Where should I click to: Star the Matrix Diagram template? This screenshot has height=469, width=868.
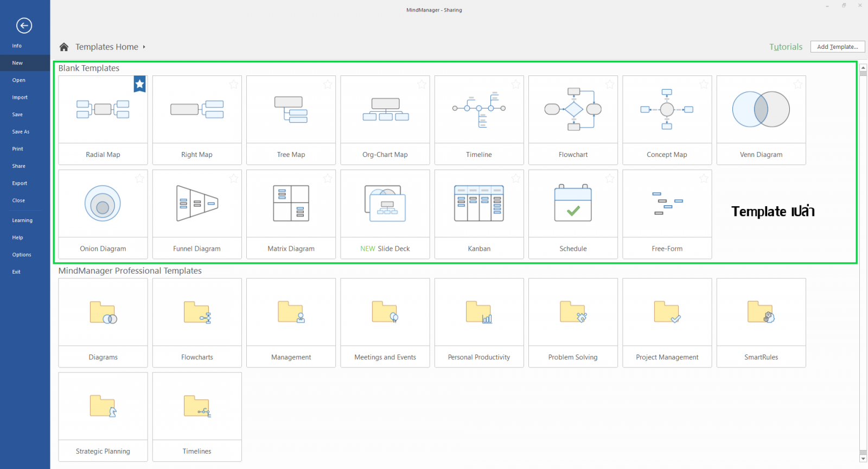(x=328, y=178)
